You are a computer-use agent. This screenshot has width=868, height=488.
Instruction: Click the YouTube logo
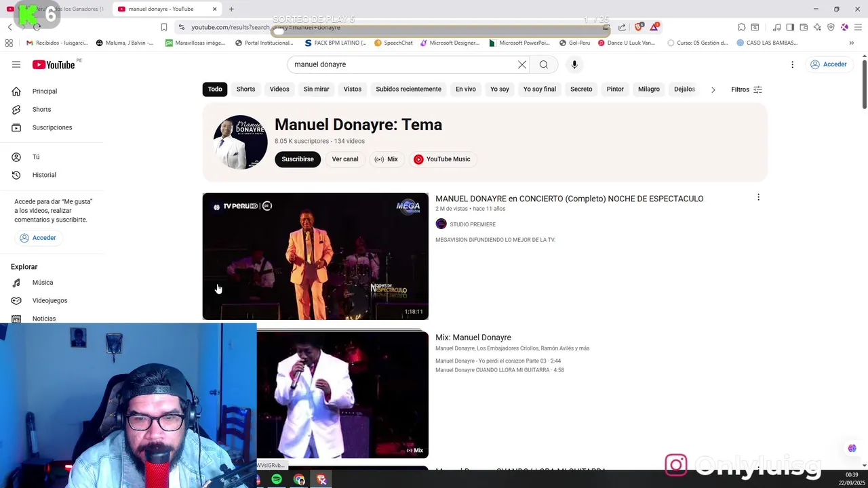[x=54, y=64]
